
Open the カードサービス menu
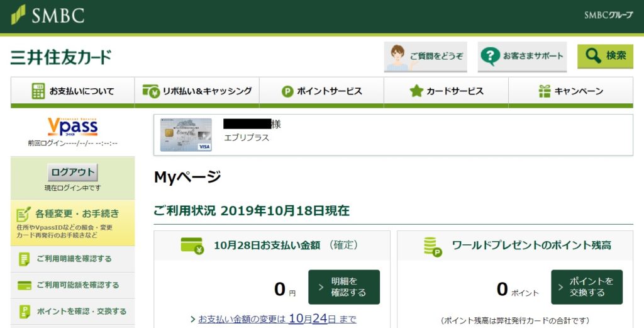click(x=446, y=91)
